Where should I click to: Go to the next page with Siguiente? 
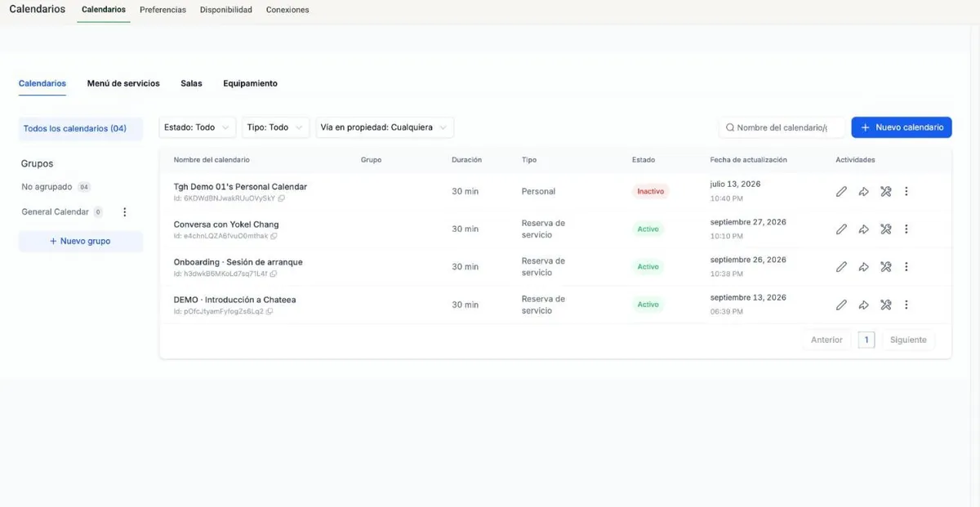click(x=908, y=340)
